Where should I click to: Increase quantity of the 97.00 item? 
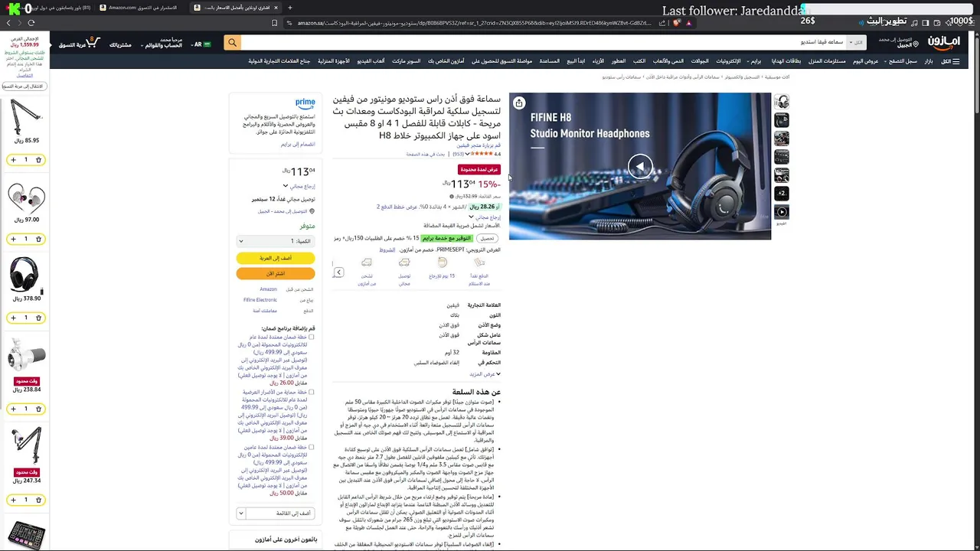point(13,239)
